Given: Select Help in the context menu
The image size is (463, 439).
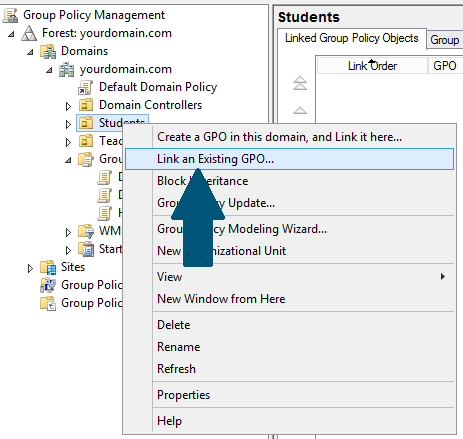Looking at the screenshot, I should tap(289, 421).
